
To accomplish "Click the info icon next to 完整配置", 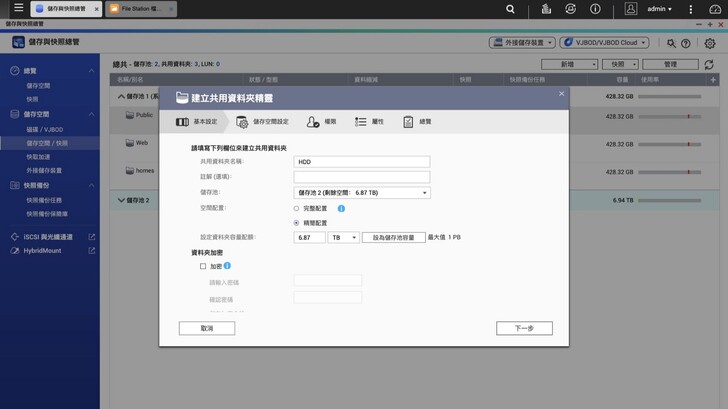I will click(x=341, y=209).
